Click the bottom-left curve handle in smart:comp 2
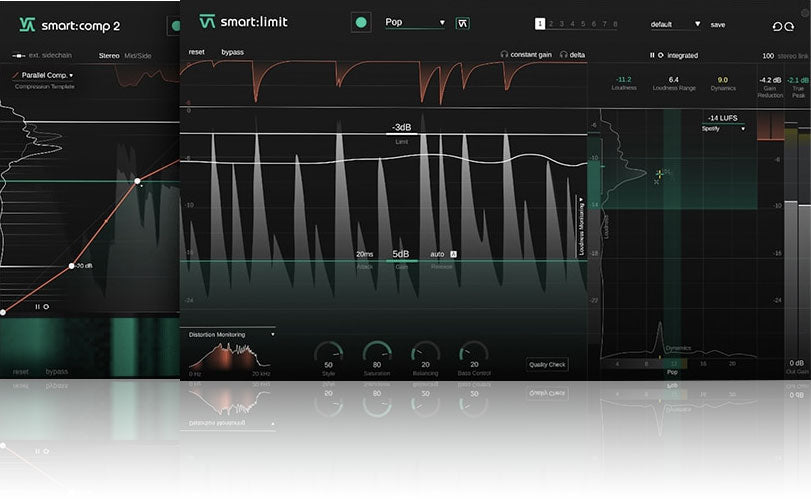The image size is (811, 500). 3,312
